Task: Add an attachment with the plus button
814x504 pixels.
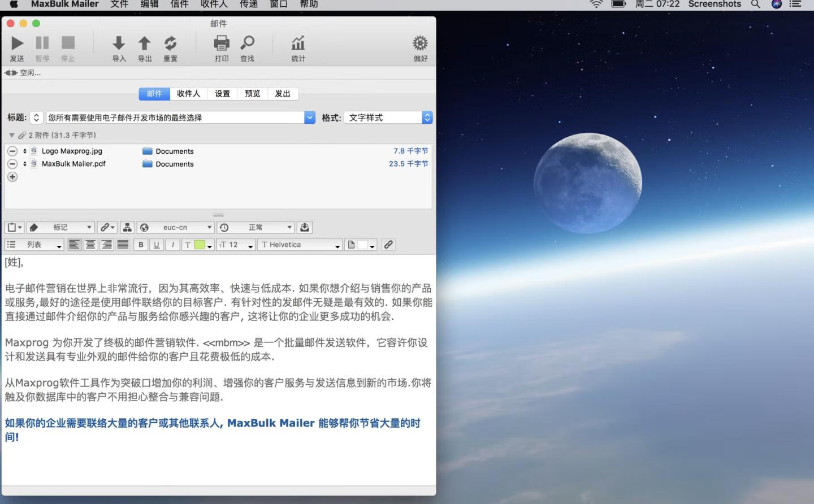Action: (12, 177)
